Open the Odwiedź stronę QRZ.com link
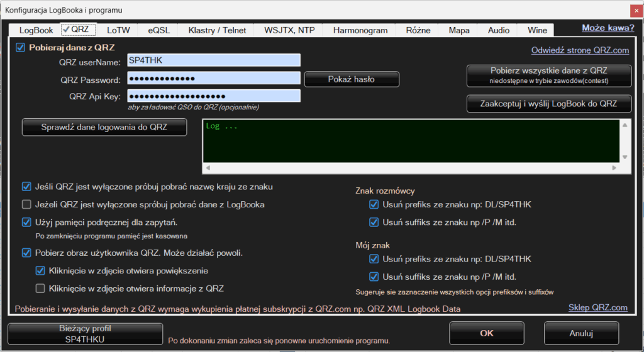The width and height of the screenshot is (644, 352). point(580,50)
